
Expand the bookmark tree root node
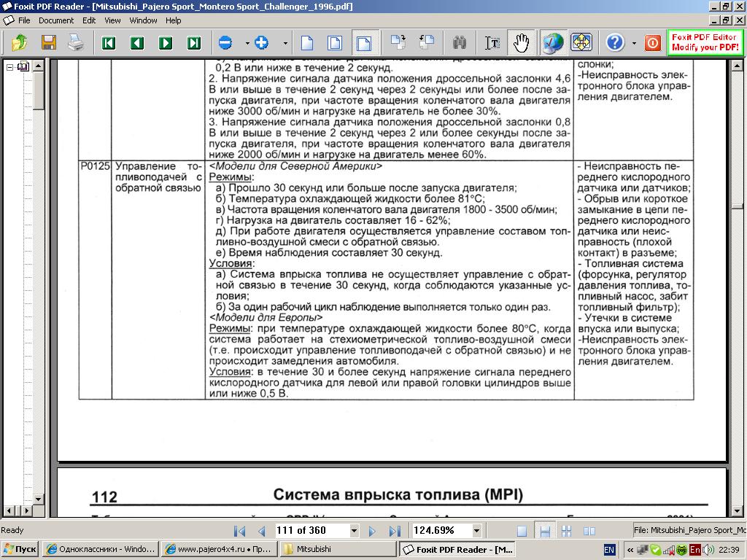point(10,67)
